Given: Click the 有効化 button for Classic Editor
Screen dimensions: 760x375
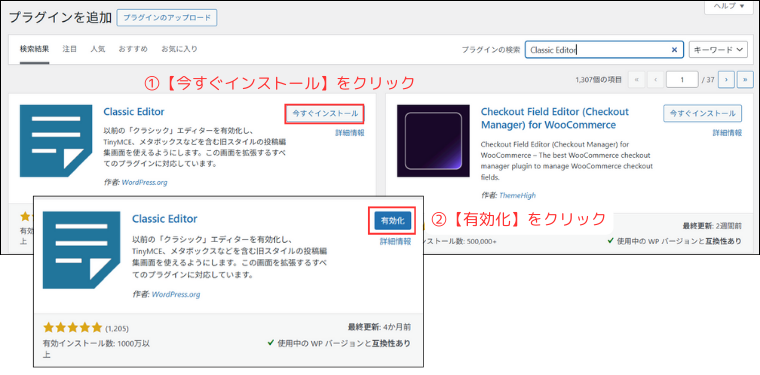Looking at the screenshot, I should pos(393,221).
